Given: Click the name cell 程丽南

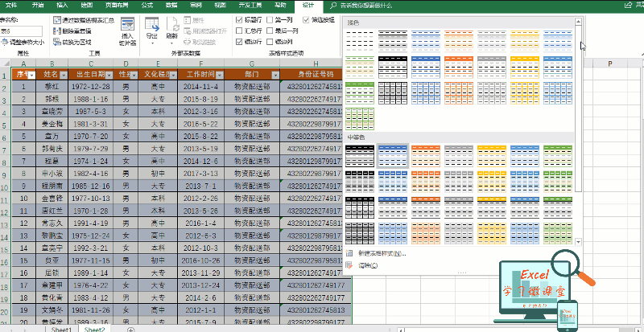Looking at the screenshot, I should tap(52, 186).
